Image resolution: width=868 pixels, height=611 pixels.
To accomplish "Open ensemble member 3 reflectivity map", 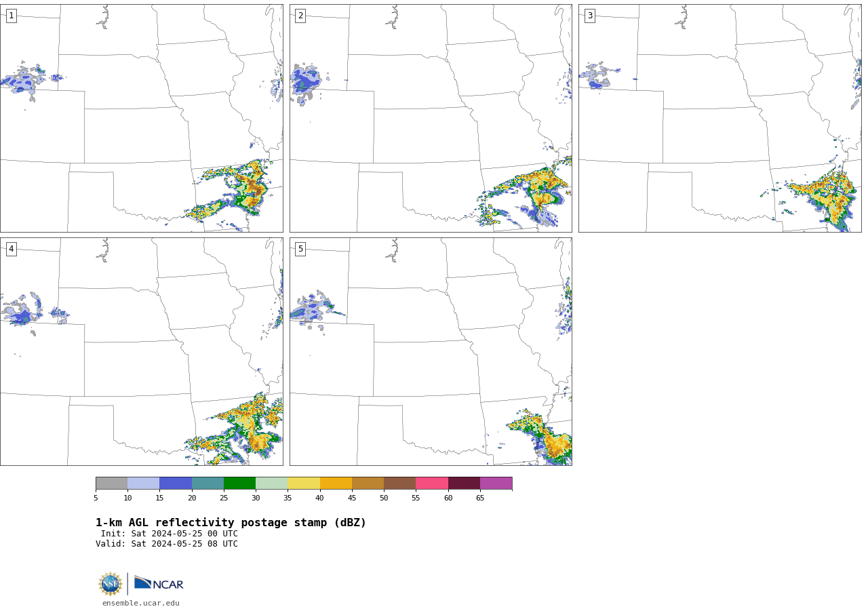I will pyautogui.click(x=719, y=118).
